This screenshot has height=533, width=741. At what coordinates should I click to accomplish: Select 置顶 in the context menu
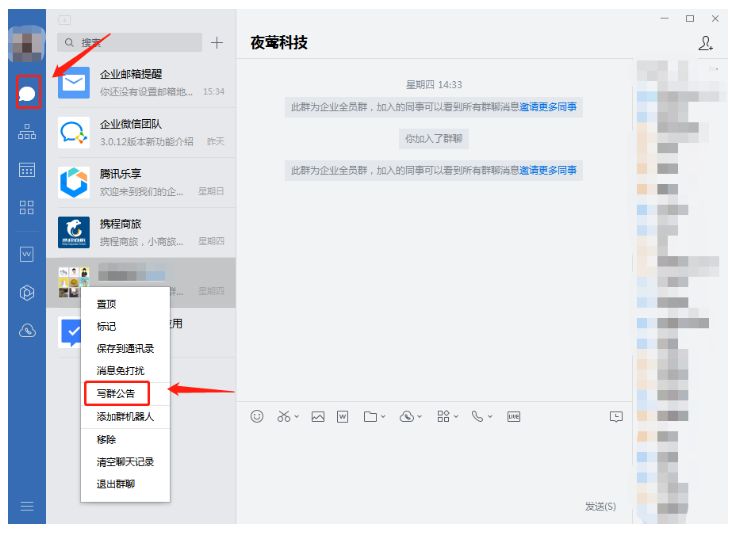pyautogui.click(x=125, y=304)
